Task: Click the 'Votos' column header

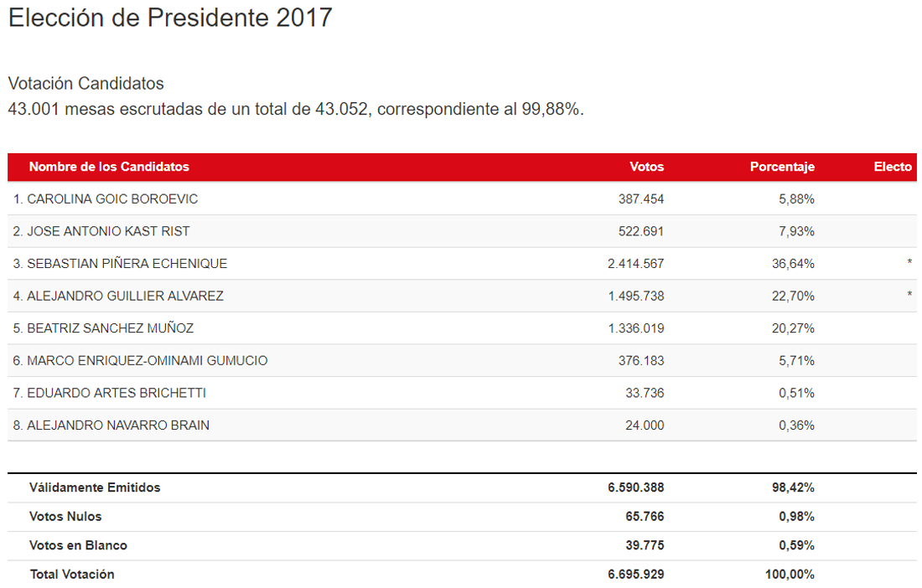Action: (646, 167)
